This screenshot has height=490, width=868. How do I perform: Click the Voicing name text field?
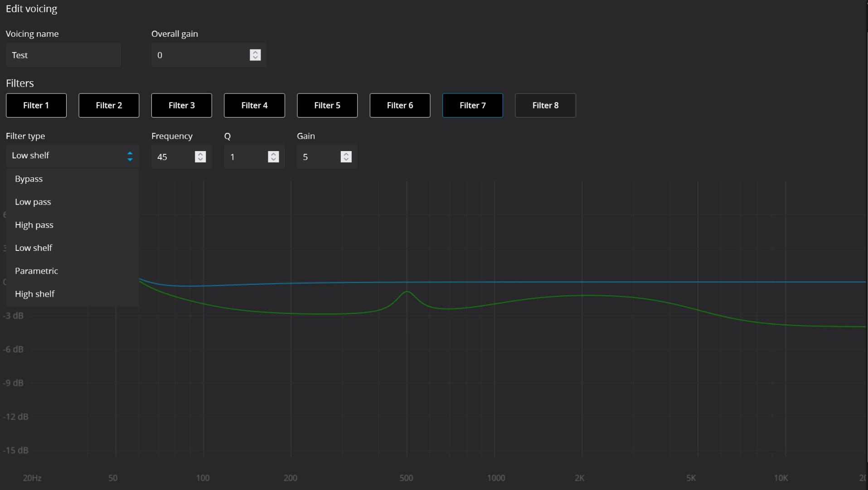[x=63, y=55]
